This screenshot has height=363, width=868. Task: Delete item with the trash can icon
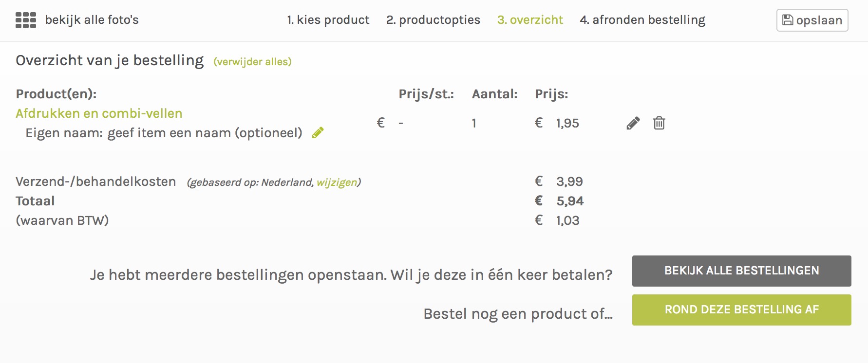(659, 123)
